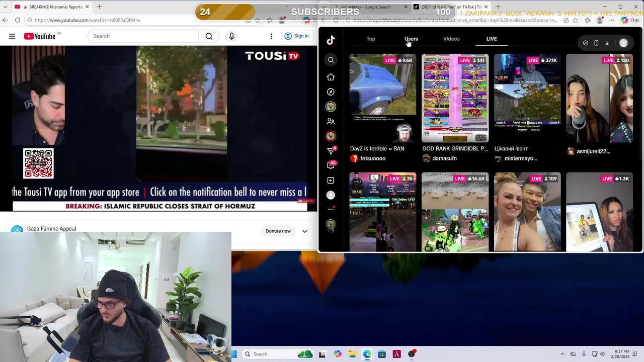Open damasufn channel link
This screenshot has height=362, width=644.
pos(444,158)
